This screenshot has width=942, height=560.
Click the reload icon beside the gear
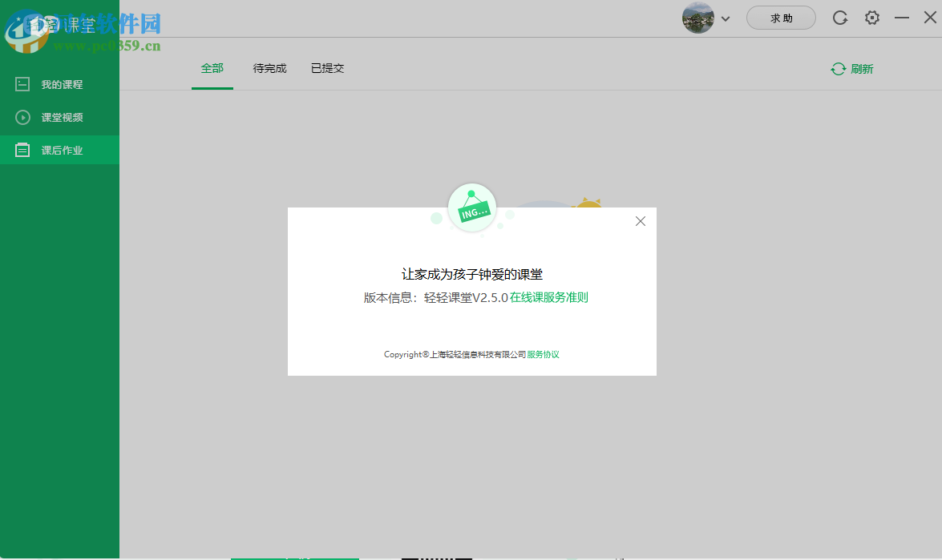(839, 17)
